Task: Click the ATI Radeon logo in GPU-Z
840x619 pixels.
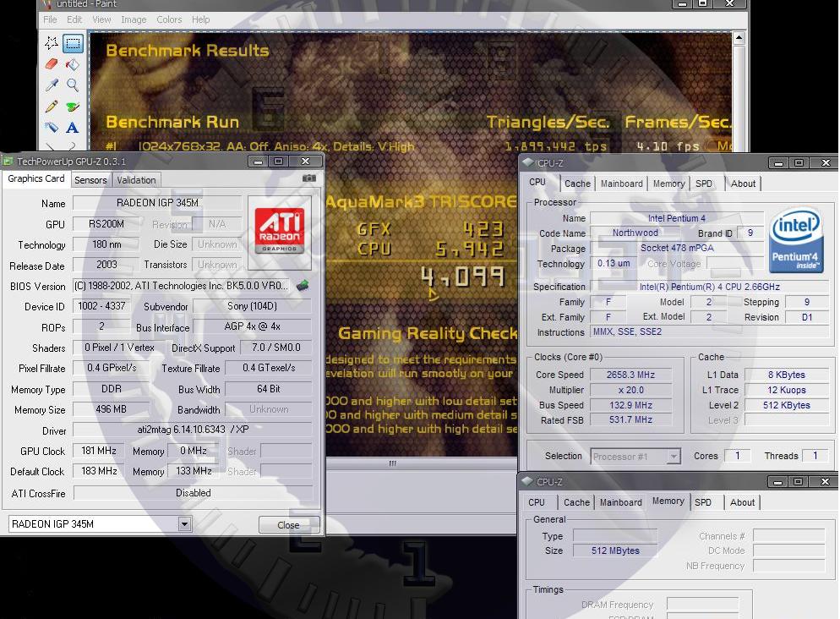Action: pos(279,231)
